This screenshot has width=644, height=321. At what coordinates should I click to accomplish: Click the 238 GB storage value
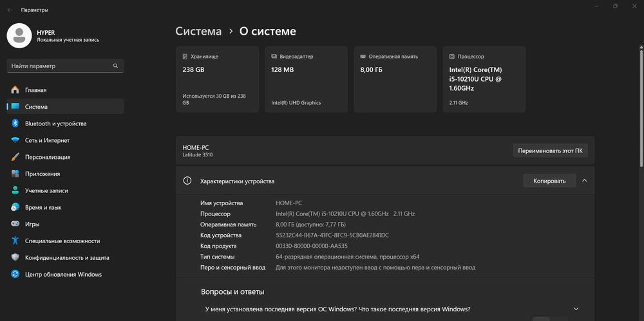[x=193, y=69]
